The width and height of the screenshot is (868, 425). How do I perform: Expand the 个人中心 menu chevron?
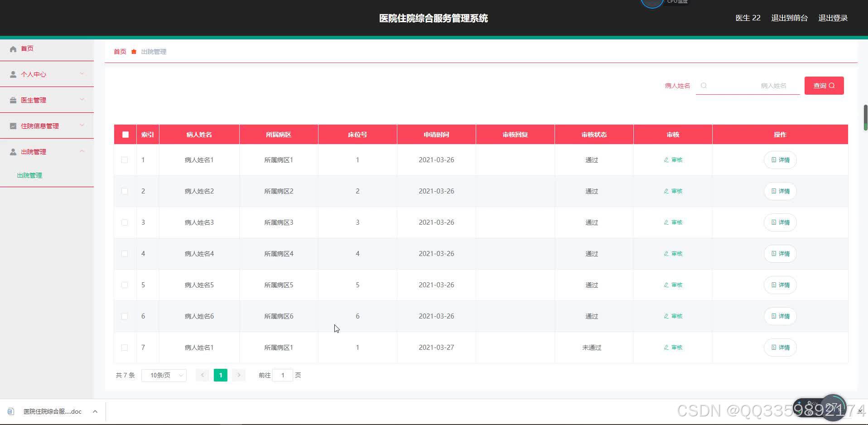point(82,74)
